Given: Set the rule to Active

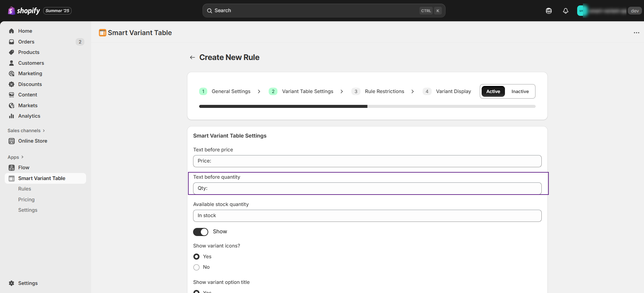Looking at the screenshot, I should tap(493, 91).
